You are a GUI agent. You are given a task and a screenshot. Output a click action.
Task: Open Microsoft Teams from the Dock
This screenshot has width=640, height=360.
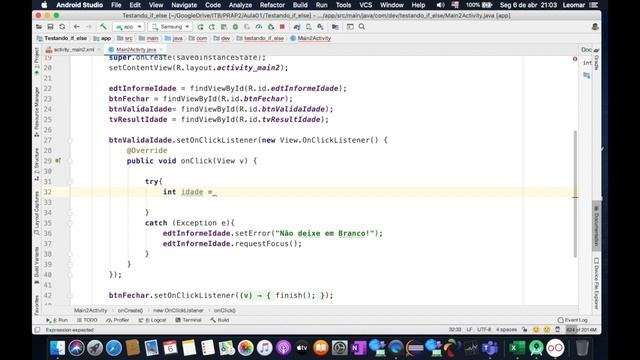[x=490, y=348]
